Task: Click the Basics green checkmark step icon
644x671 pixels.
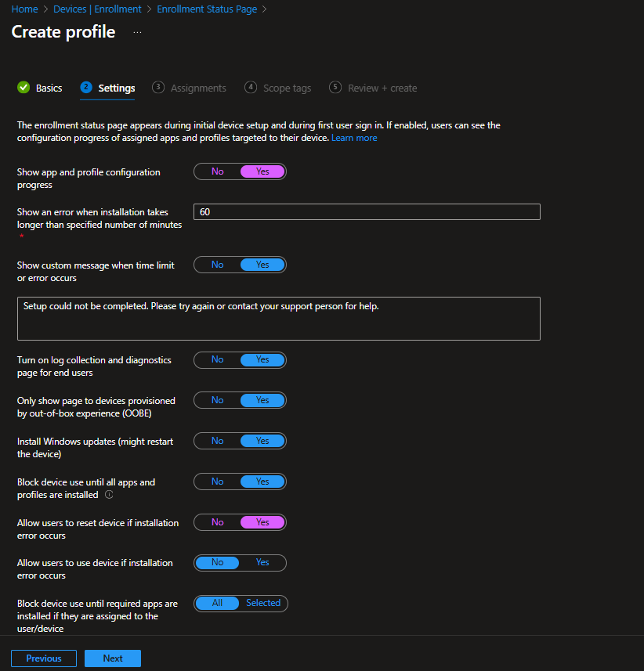Action: tap(24, 88)
